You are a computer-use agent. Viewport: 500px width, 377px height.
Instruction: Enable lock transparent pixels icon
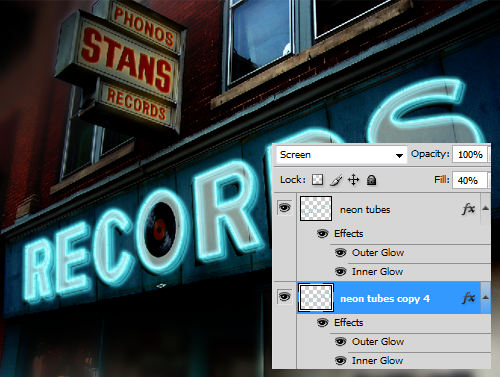pyautogui.click(x=317, y=180)
